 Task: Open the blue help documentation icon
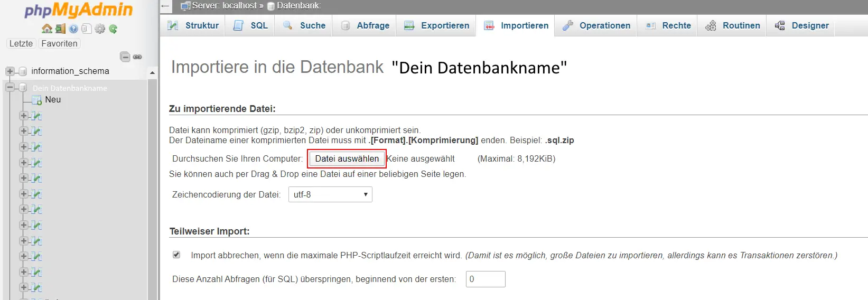coord(73,29)
